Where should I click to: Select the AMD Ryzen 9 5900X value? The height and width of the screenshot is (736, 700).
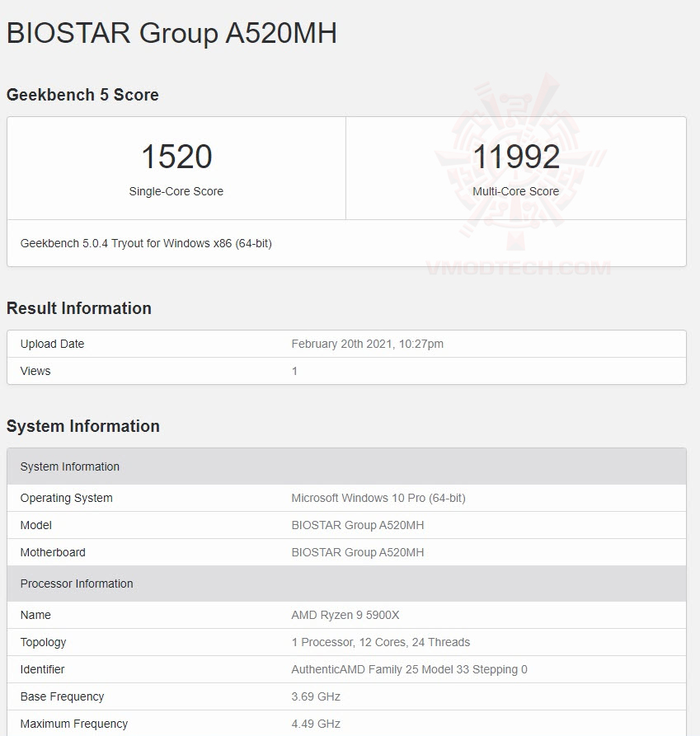click(x=345, y=615)
